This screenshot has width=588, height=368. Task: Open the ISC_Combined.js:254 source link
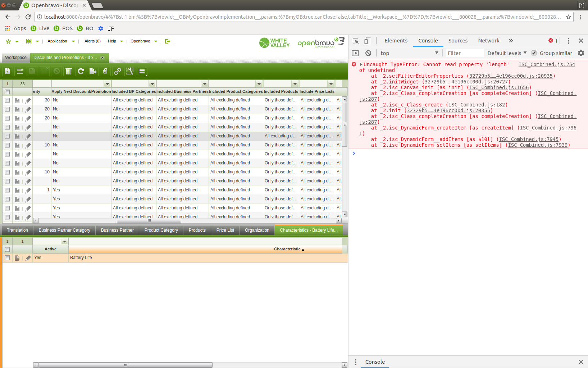pyautogui.click(x=547, y=64)
